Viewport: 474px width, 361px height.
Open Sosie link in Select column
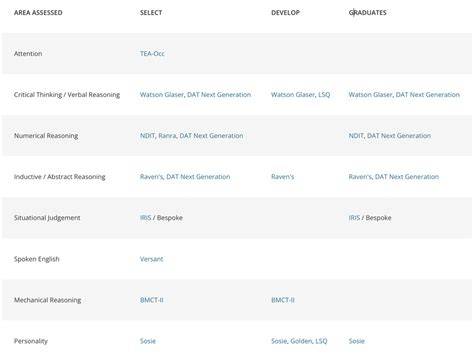(148, 341)
